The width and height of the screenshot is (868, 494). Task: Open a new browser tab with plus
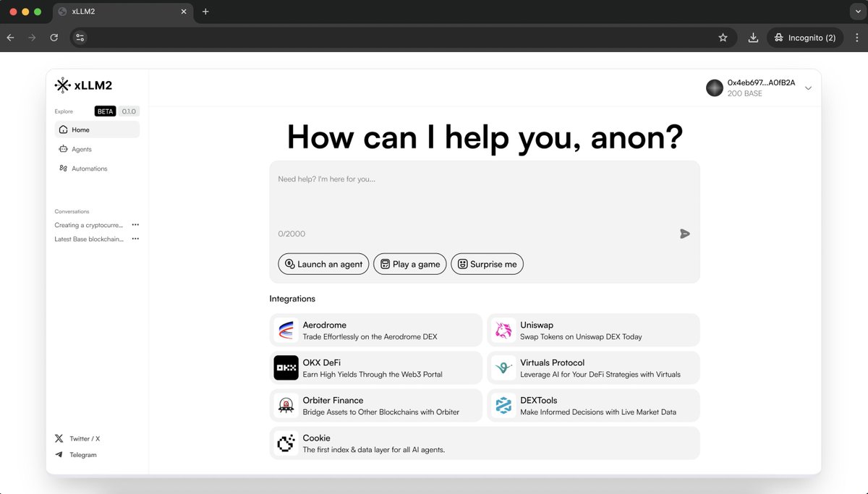[x=205, y=12]
